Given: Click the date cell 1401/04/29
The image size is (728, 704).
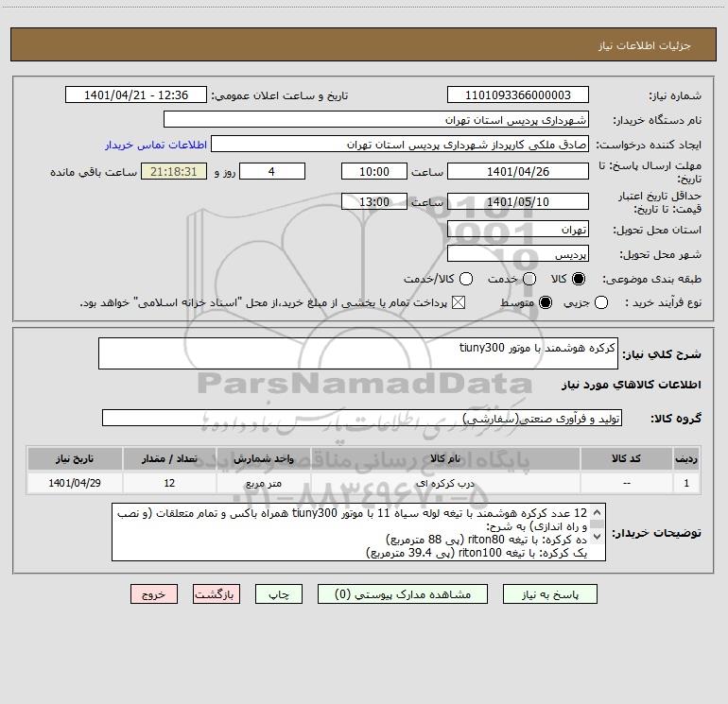Looking at the screenshot, I should click(x=75, y=483).
